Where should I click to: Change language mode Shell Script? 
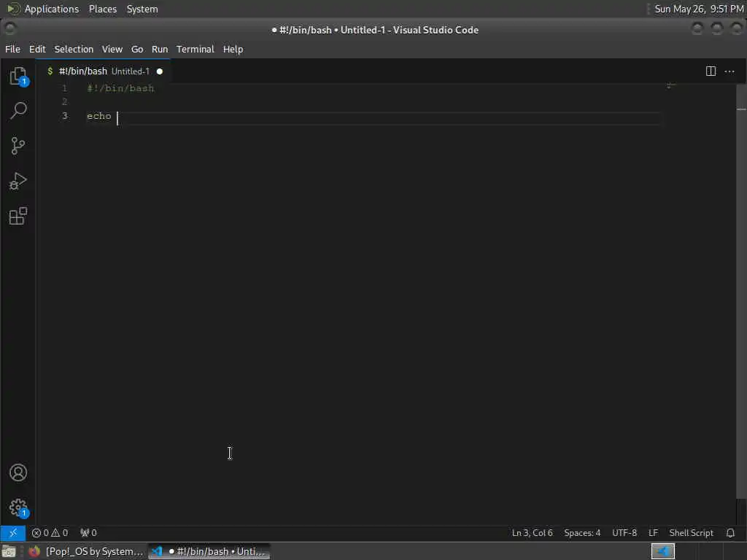692,533
